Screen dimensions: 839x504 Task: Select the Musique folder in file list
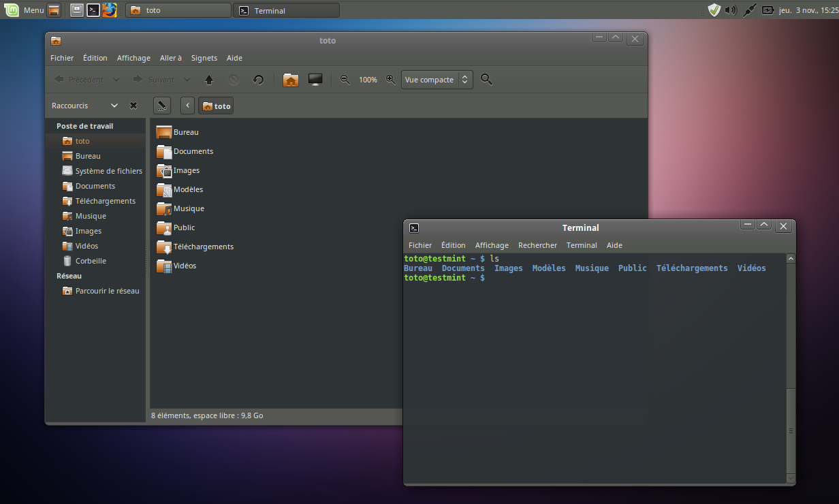pyautogui.click(x=188, y=208)
